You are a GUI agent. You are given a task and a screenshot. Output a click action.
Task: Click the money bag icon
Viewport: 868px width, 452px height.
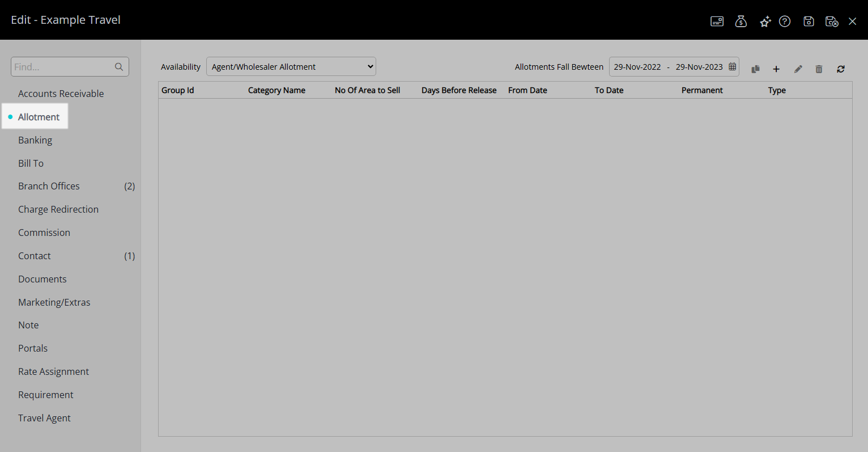[x=741, y=22]
